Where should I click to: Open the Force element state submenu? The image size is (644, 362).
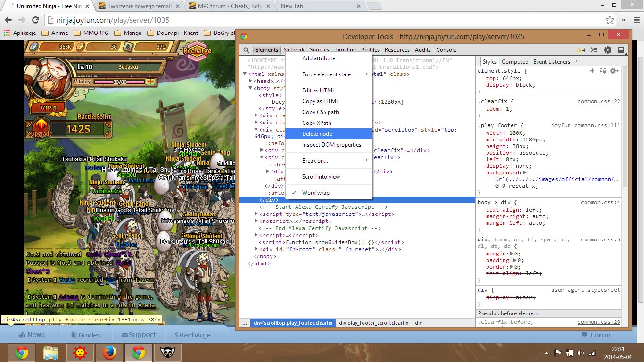pos(329,74)
